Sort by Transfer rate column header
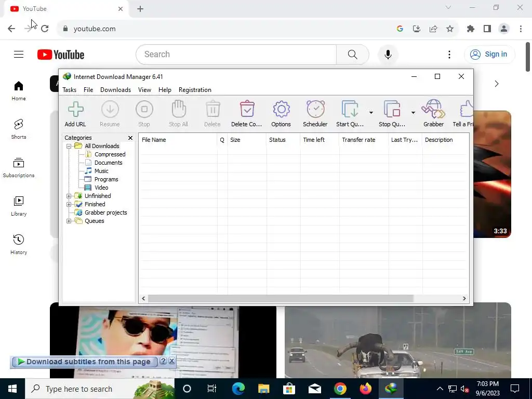 [x=364, y=140]
